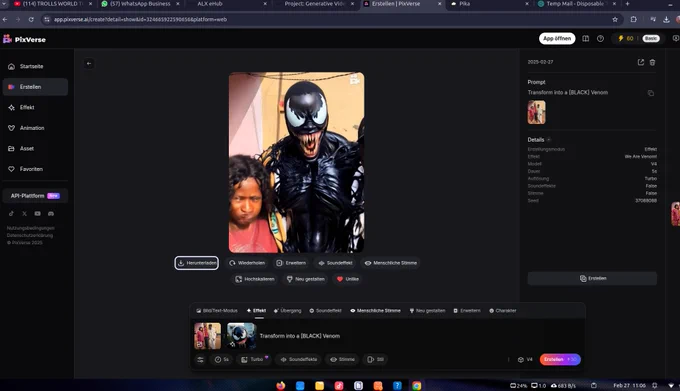Open Nutzungsbedingungen link

click(30, 228)
